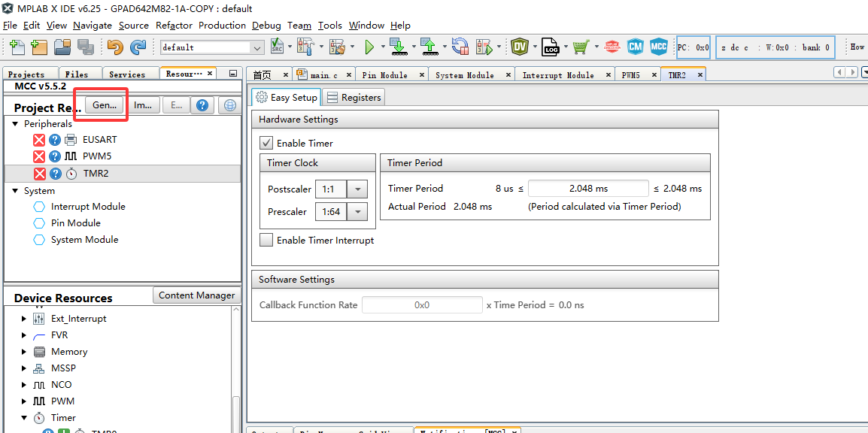
Task: Click the Open Project folder icon
Action: click(62, 47)
